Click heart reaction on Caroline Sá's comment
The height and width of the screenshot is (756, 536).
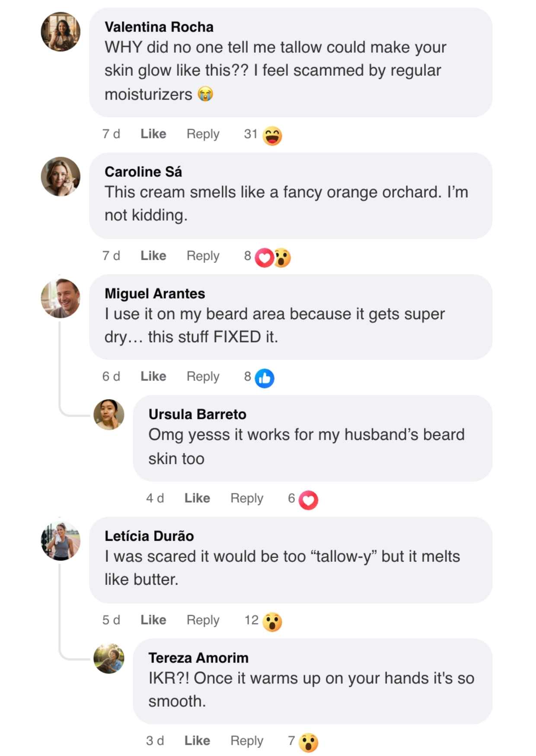tap(264, 258)
